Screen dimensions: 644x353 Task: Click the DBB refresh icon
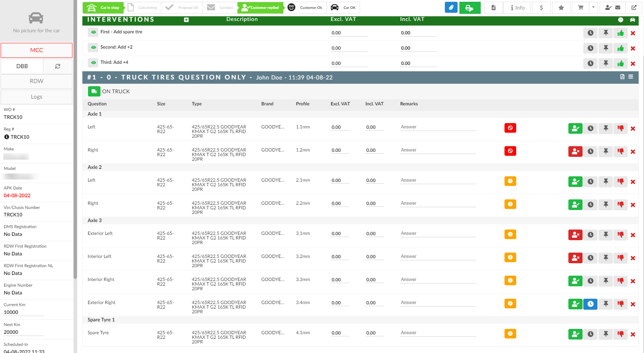coord(58,66)
